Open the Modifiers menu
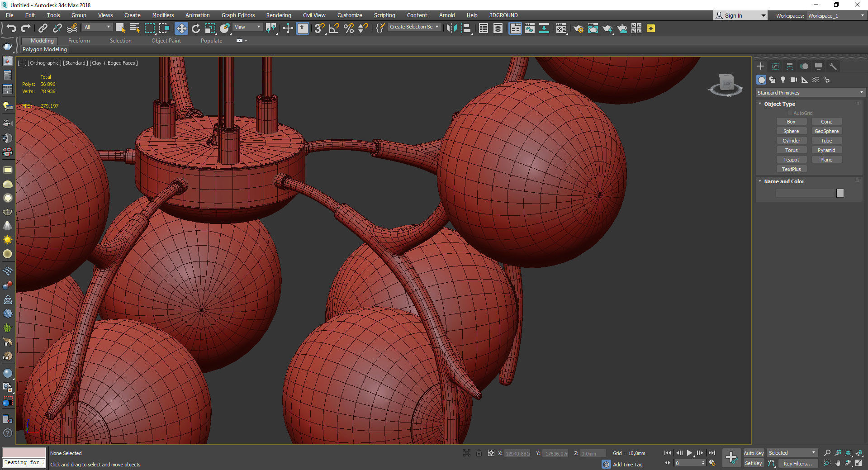The width and height of the screenshot is (868, 470). 163,15
